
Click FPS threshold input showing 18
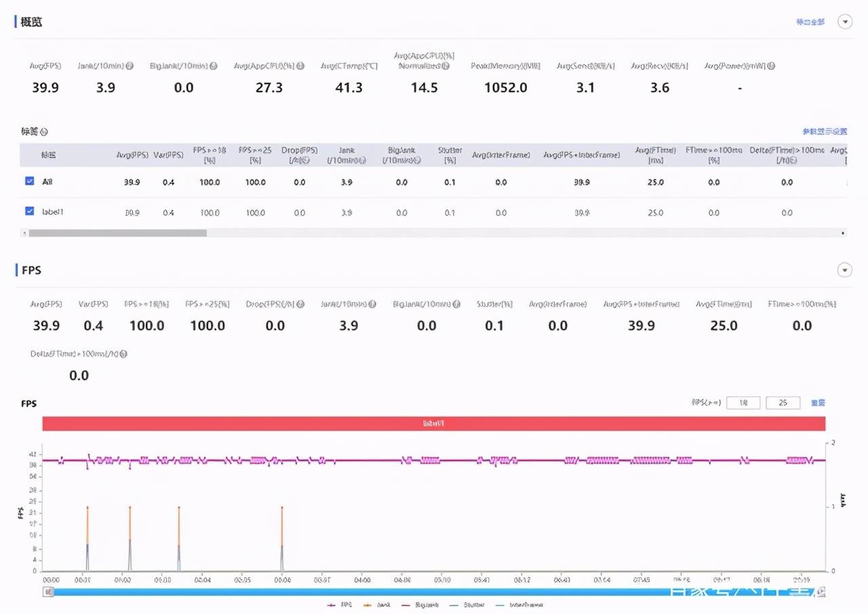pyautogui.click(x=743, y=403)
